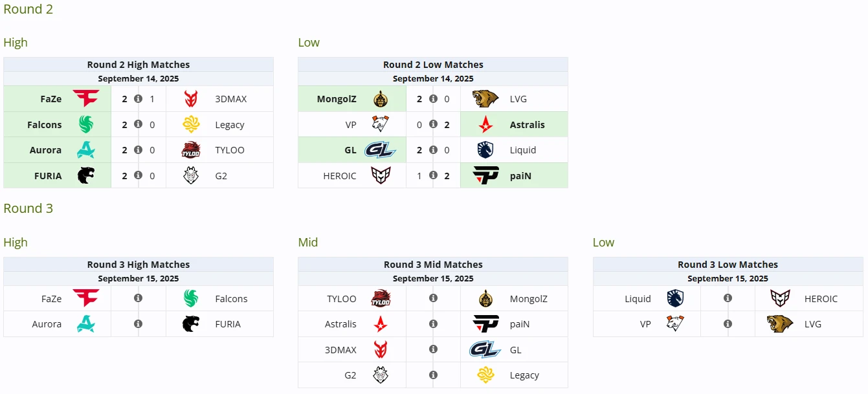Open info icon for TYLOO vs MongolZ match
Image resolution: width=868 pixels, height=394 pixels.
point(433,298)
